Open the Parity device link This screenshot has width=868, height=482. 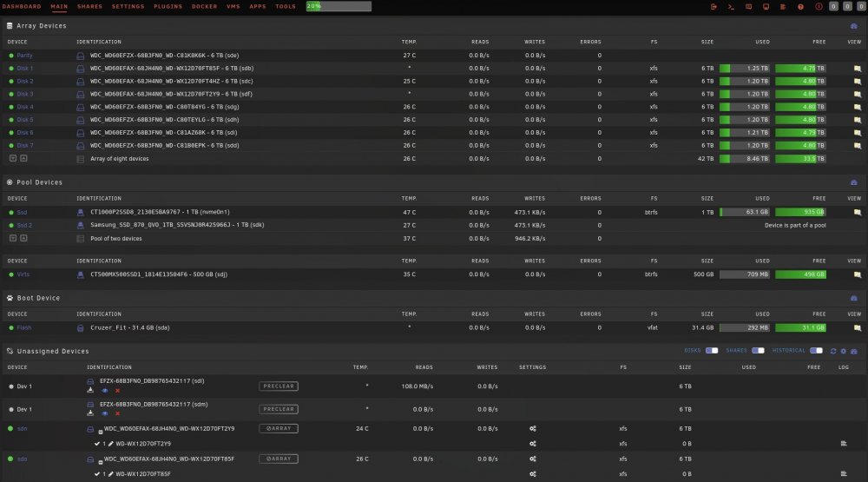(x=24, y=56)
